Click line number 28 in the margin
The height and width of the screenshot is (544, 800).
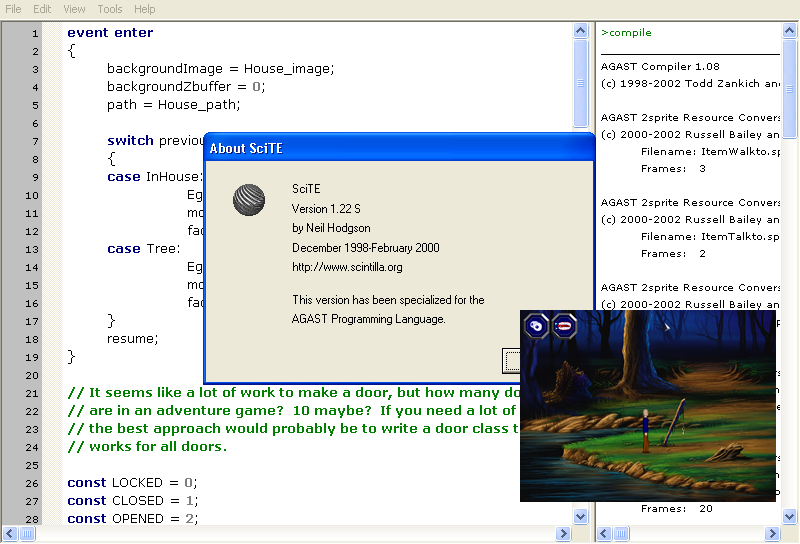pos(32,520)
